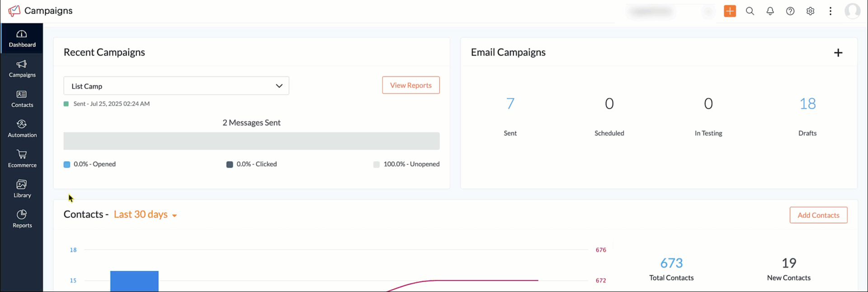Click the user profile avatar
The image size is (868, 292).
pyautogui.click(x=852, y=11)
